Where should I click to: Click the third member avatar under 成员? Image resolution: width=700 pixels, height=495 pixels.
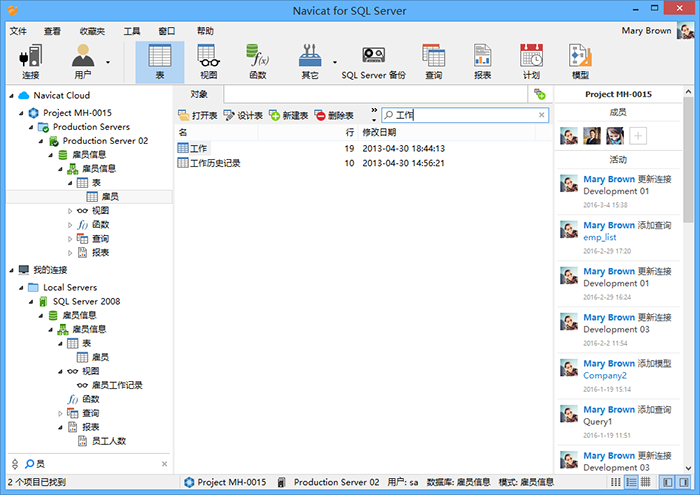click(x=615, y=136)
